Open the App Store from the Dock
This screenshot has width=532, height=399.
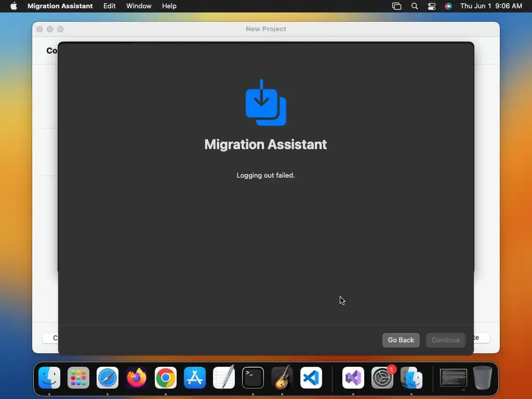point(195,378)
